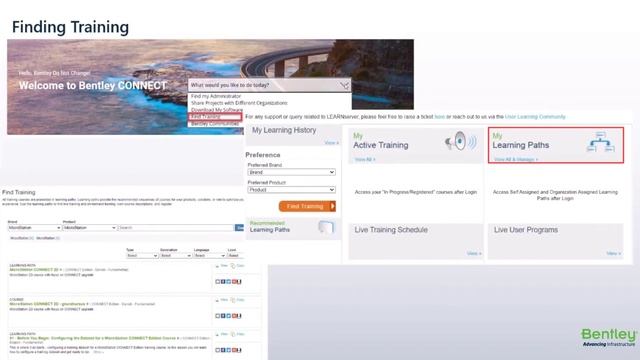Image resolution: width=640 pixels, height=360 pixels.
Task: Click 'Live User Programs' tile heading
Action: (526, 230)
